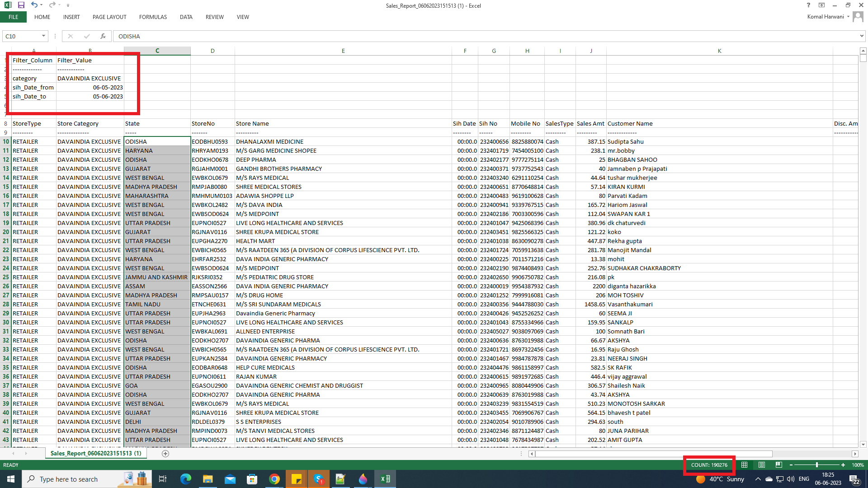
Task: Click the Help question mark icon
Action: point(808,5)
